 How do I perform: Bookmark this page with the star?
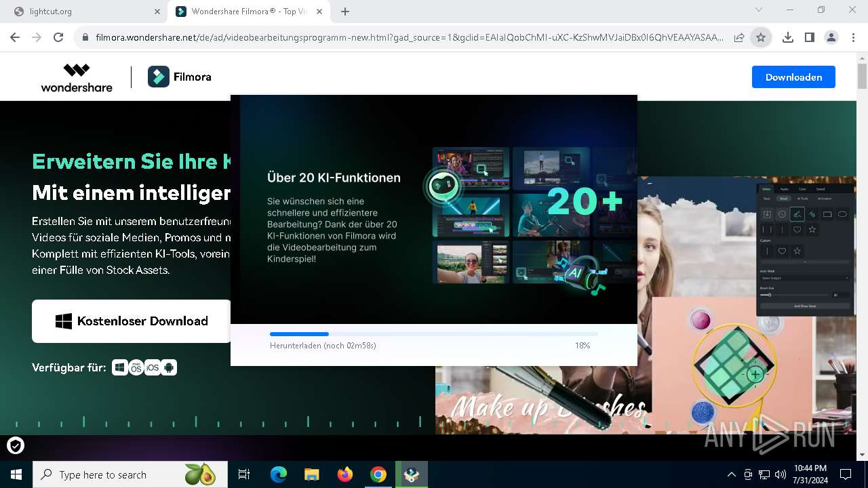tap(761, 37)
